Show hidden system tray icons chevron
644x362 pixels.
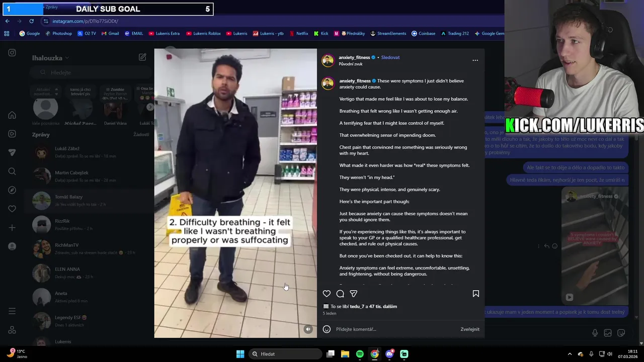tap(570, 354)
